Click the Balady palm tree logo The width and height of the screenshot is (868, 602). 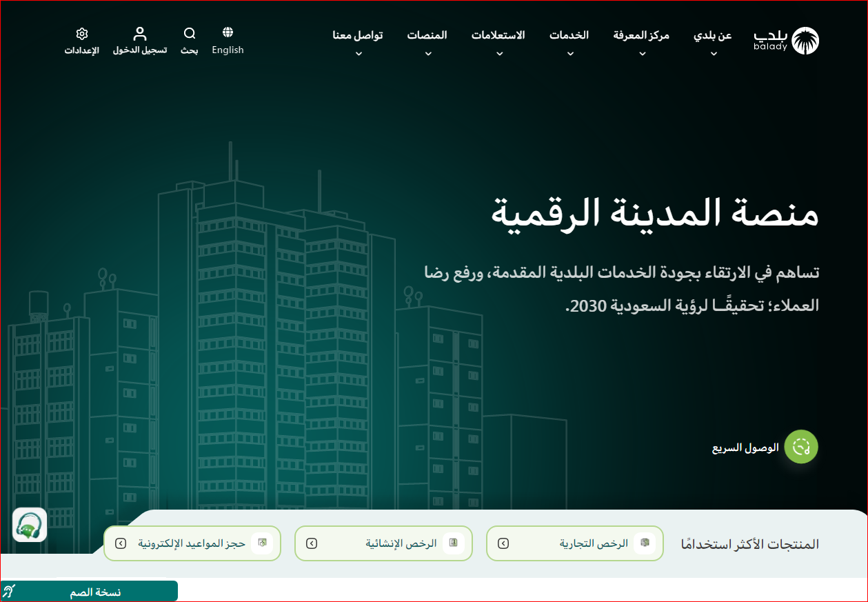tap(805, 41)
